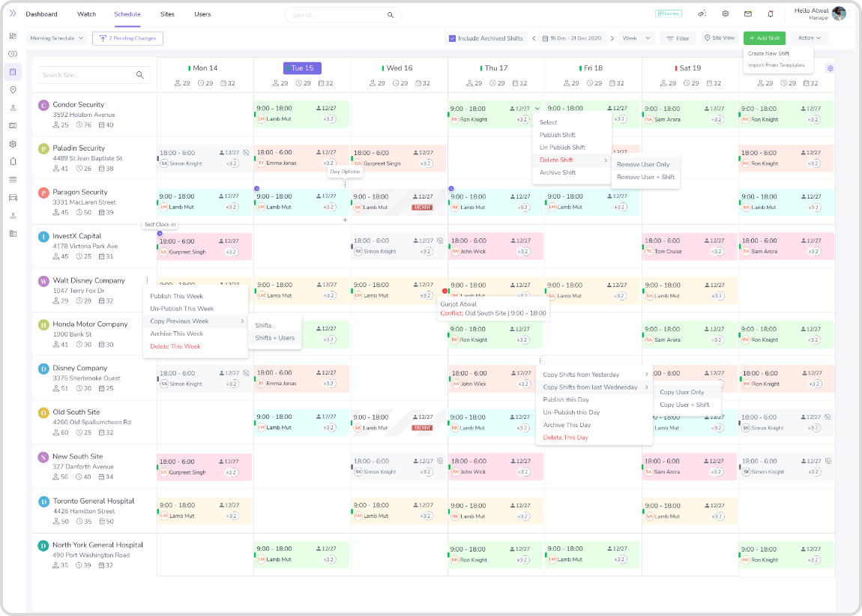Click the ID card icon in sidebar
The width and height of the screenshot is (862, 616).
(x=13, y=126)
